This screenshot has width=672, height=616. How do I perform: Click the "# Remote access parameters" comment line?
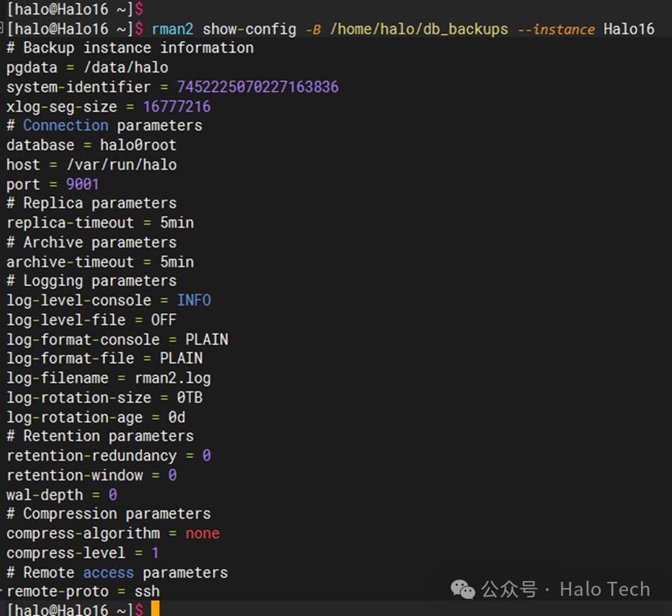point(117,572)
